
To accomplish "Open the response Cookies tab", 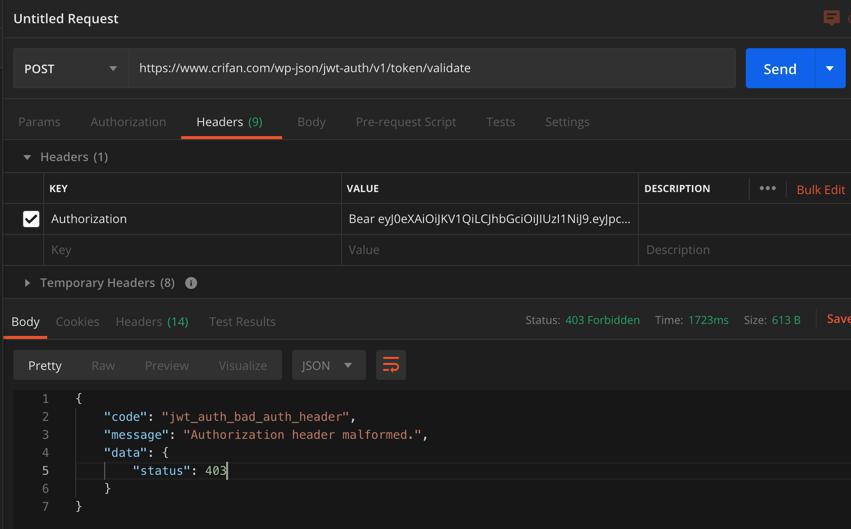I will pos(77,322).
